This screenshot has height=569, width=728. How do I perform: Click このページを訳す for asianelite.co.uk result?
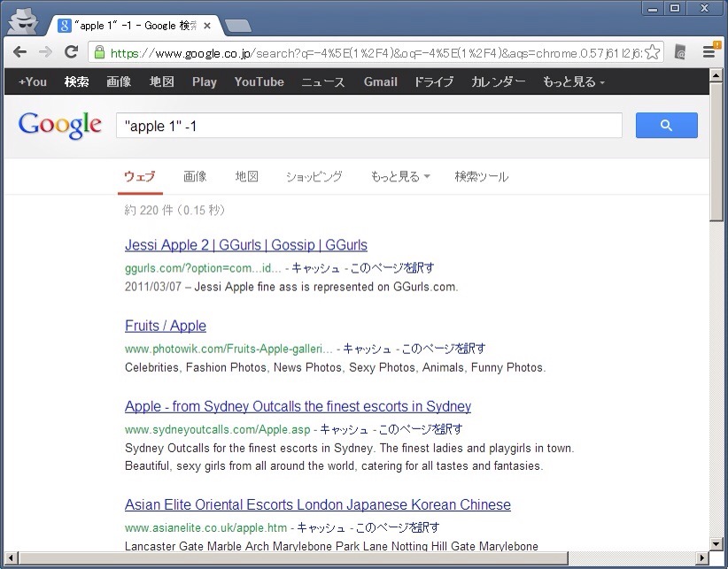pos(398,527)
